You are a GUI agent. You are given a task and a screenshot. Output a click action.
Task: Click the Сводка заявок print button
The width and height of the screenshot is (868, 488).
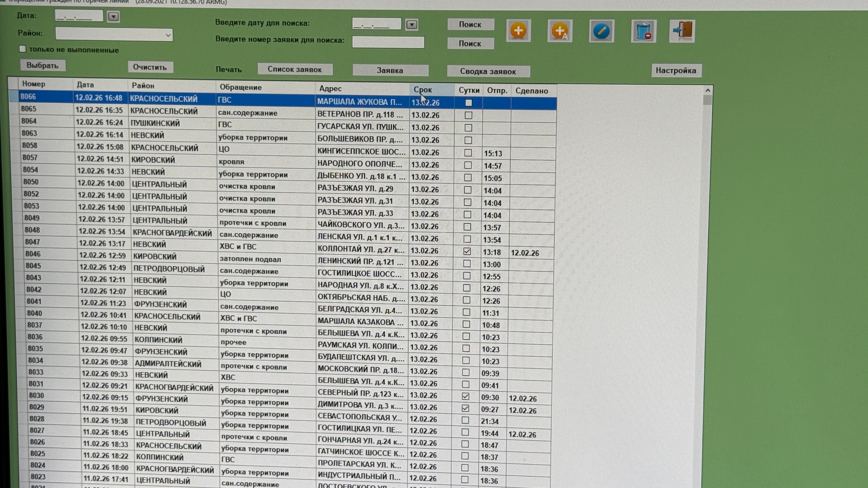click(488, 72)
